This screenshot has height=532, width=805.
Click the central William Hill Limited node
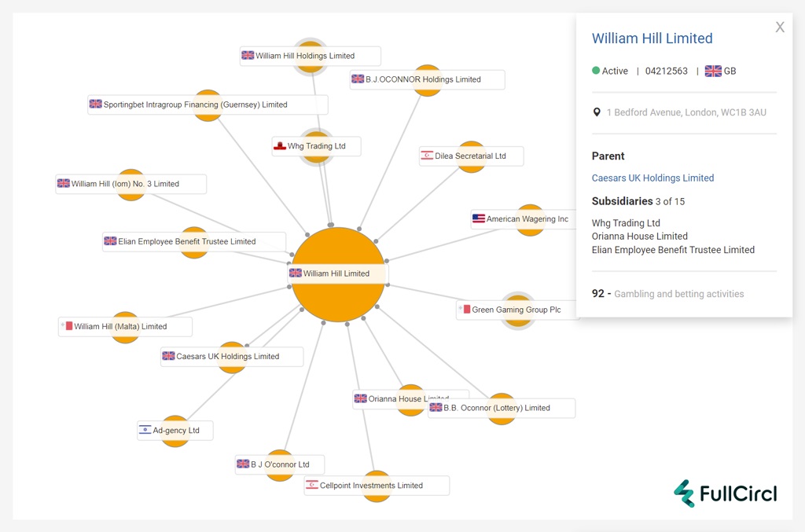[x=338, y=274]
